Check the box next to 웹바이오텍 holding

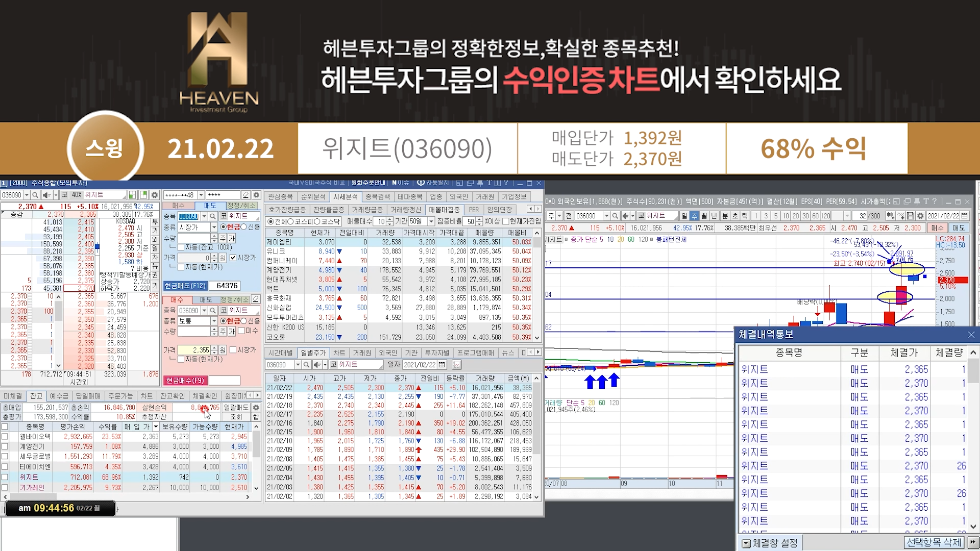pyautogui.click(x=5, y=437)
